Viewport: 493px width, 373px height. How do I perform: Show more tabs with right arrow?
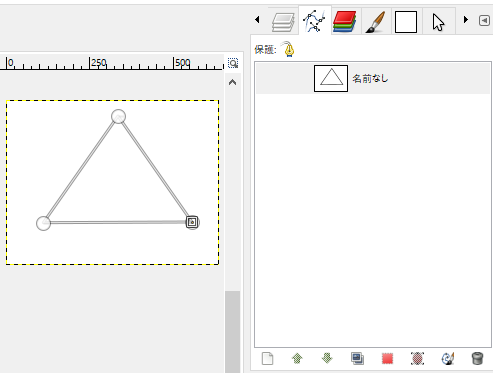(x=466, y=20)
